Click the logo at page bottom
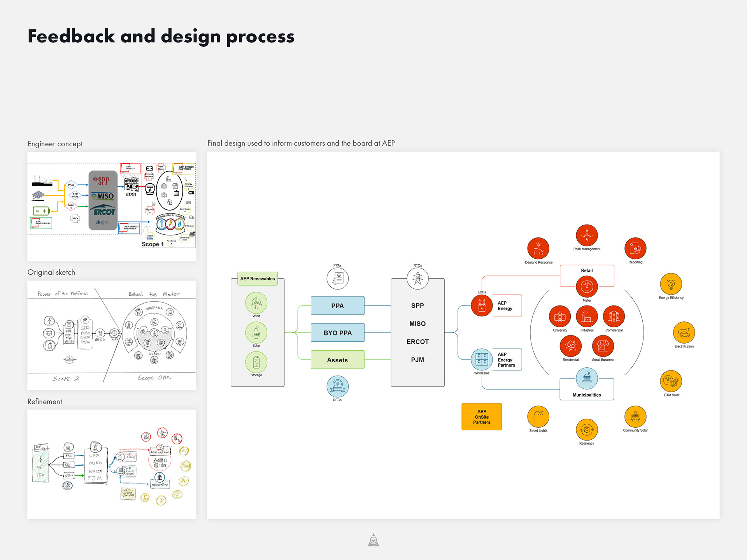747x560 pixels. point(373,540)
